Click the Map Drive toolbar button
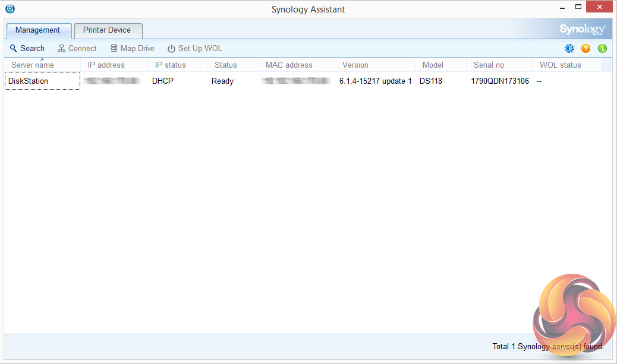This screenshot has height=364, width=617. pyautogui.click(x=132, y=48)
